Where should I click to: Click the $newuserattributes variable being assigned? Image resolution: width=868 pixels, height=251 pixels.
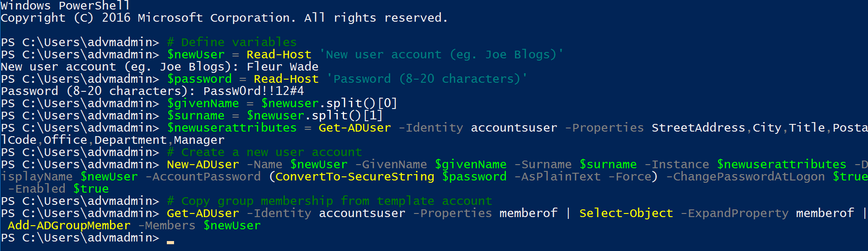tap(232, 128)
